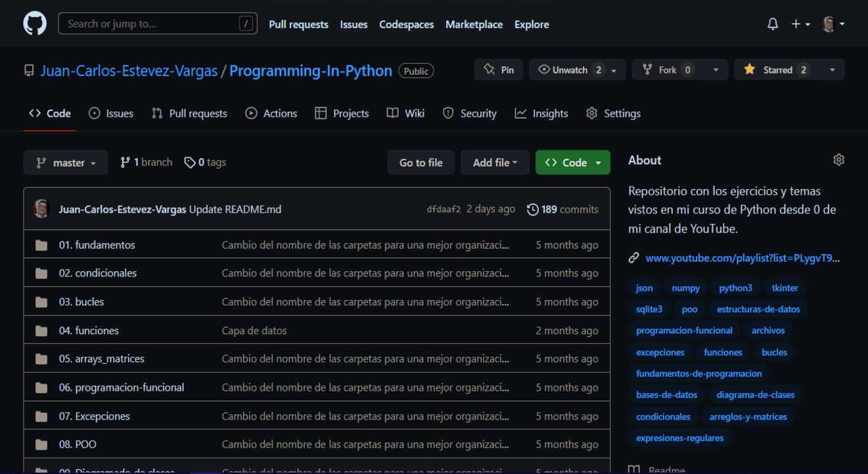Pin this repository
868x474 pixels.
499,70
